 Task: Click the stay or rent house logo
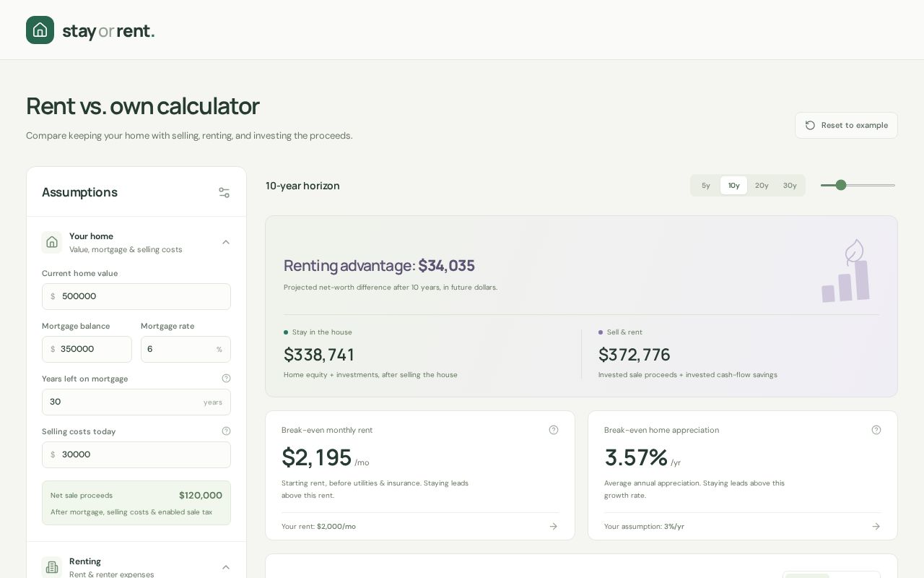click(x=40, y=30)
